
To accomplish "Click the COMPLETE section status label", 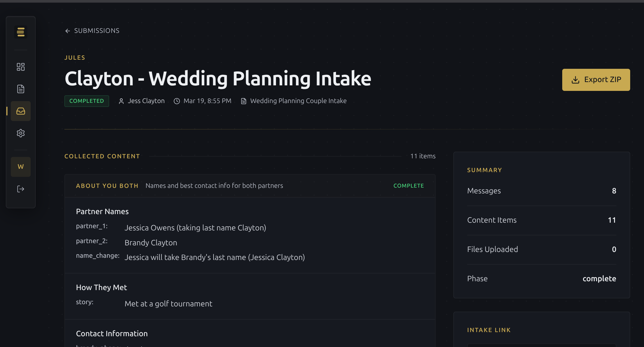I will (x=408, y=186).
